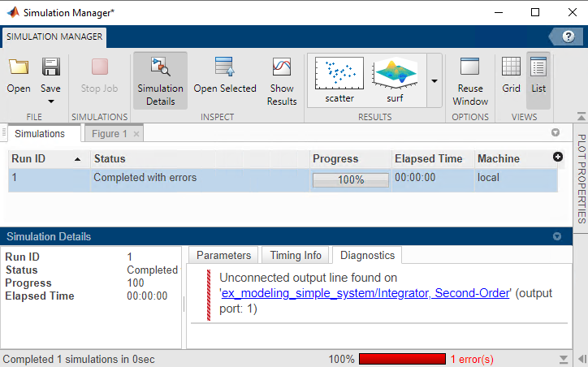588x367 pixels.
Task: Add a column with the plus icon
Action: point(558,158)
